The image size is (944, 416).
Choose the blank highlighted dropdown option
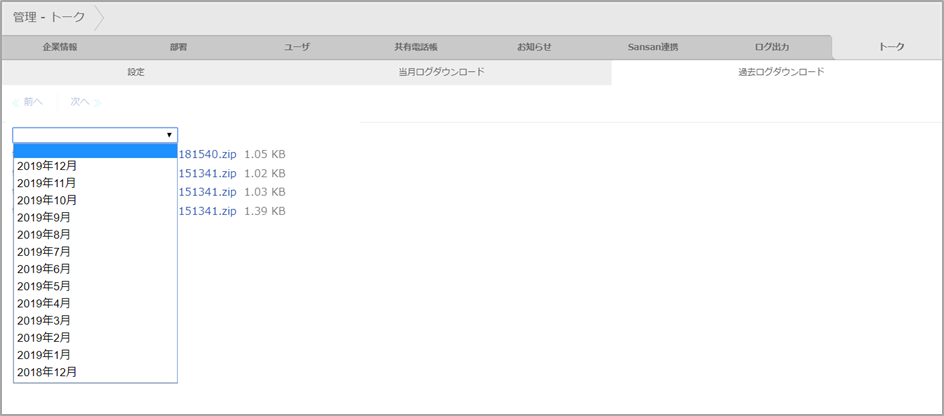95,151
